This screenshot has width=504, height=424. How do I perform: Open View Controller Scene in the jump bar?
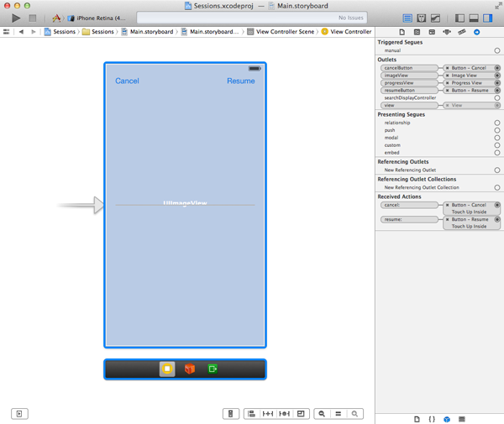pos(281,32)
